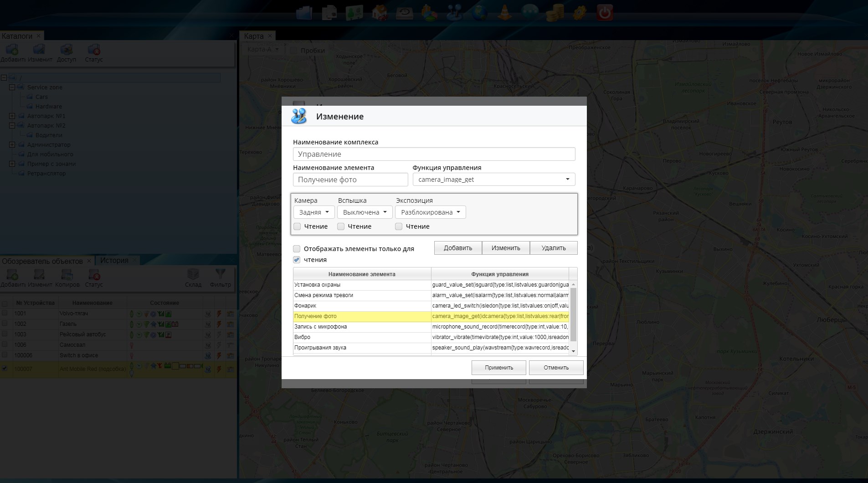Viewport: 868px width, 483px height.
Task: Click the Удалить button in dialog
Action: pos(553,248)
